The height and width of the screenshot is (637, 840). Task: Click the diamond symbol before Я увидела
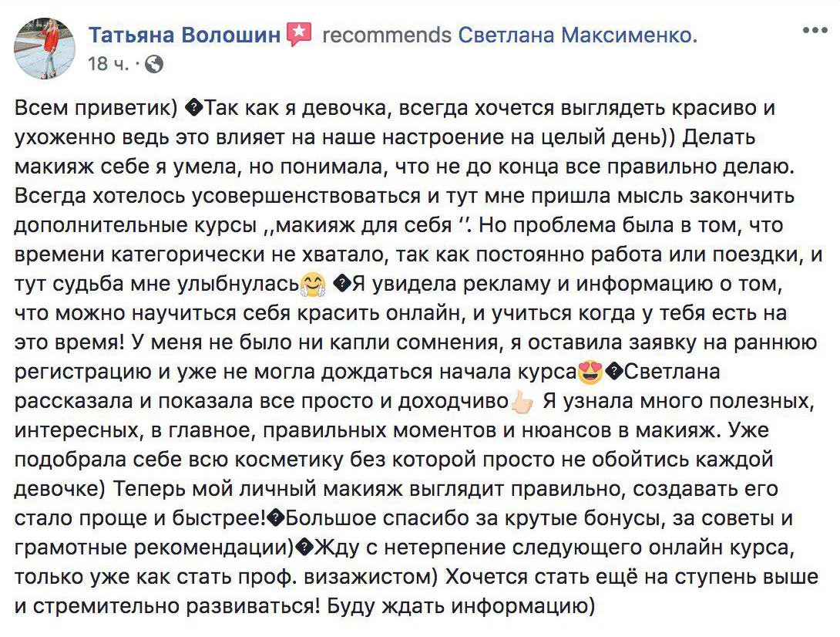pos(342,285)
